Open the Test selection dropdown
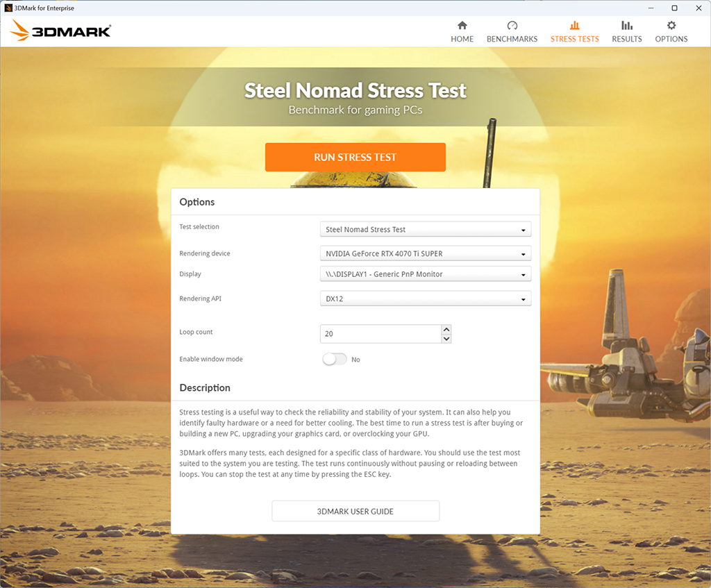This screenshot has width=711, height=588. (x=426, y=229)
